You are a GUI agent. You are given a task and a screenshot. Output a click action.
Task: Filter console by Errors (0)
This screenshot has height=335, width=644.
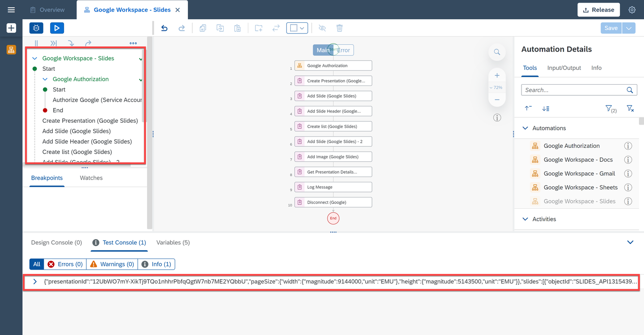(x=65, y=264)
